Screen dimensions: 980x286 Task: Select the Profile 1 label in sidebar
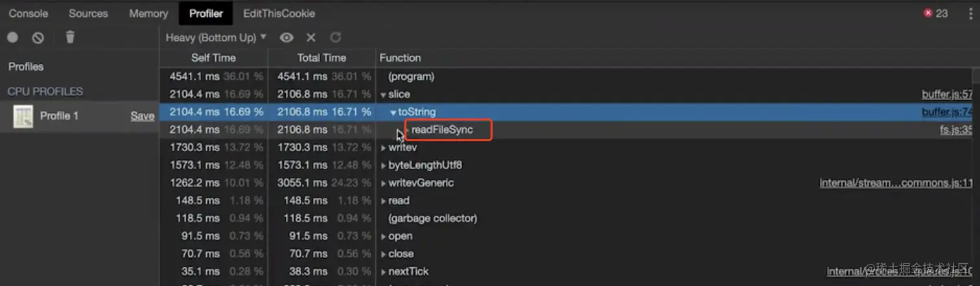point(59,116)
